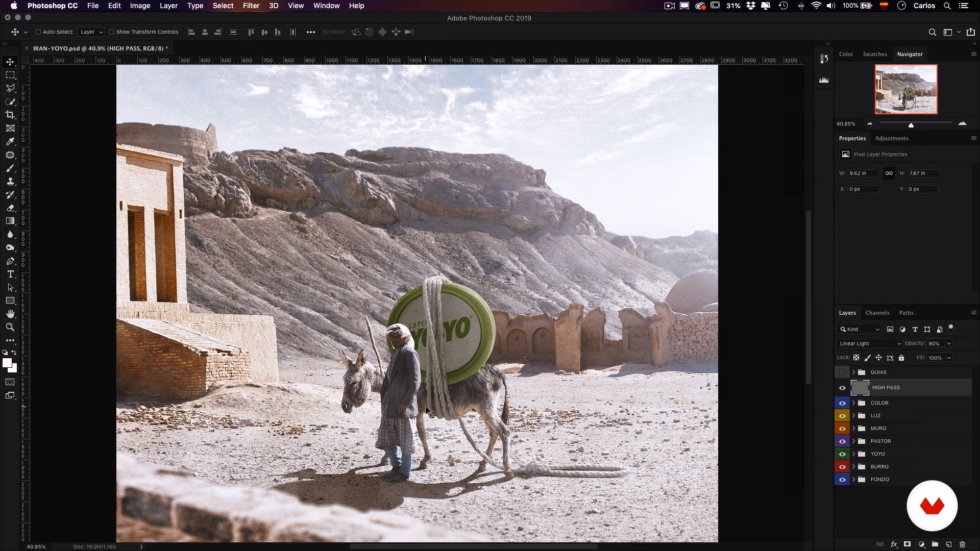
Task: Open the Filter menu
Action: (251, 6)
